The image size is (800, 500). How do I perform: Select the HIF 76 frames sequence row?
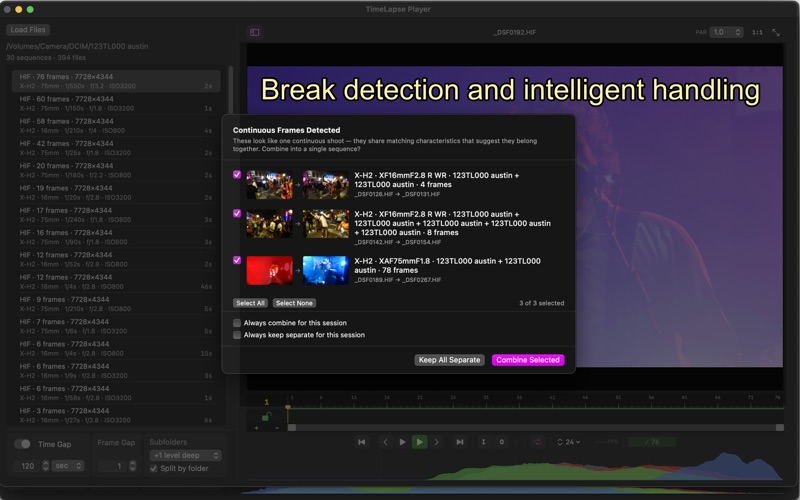click(116, 81)
